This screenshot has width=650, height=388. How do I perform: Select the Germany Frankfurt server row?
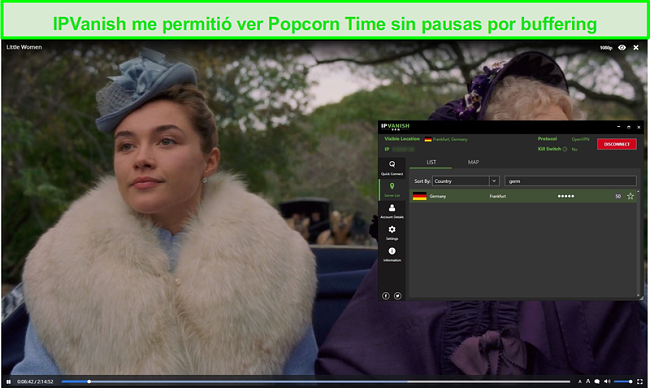[524, 196]
